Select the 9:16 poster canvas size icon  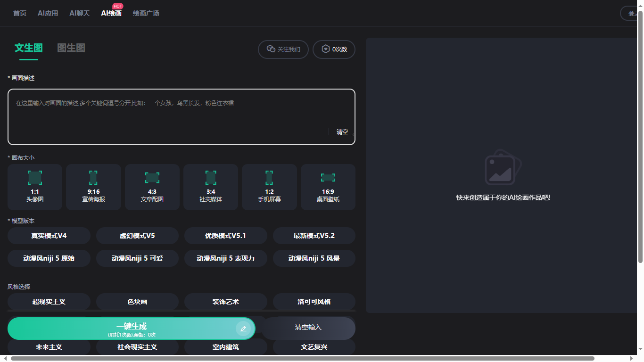[93, 177]
